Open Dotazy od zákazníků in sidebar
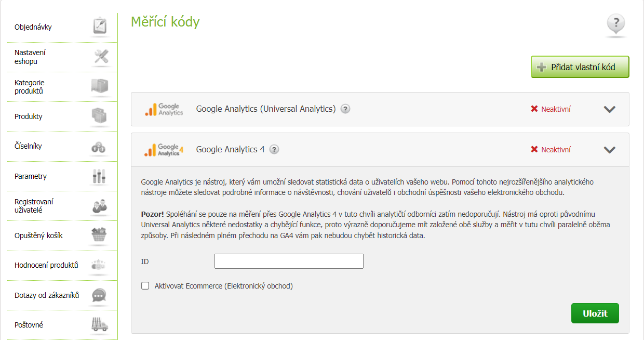This screenshot has width=644, height=340. point(47,295)
